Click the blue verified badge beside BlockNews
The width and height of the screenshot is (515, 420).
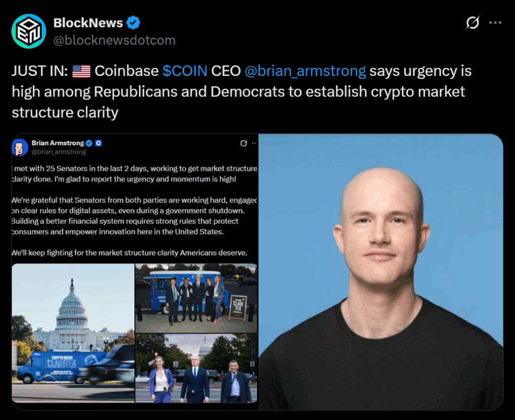pyautogui.click(x=133, y=23)
